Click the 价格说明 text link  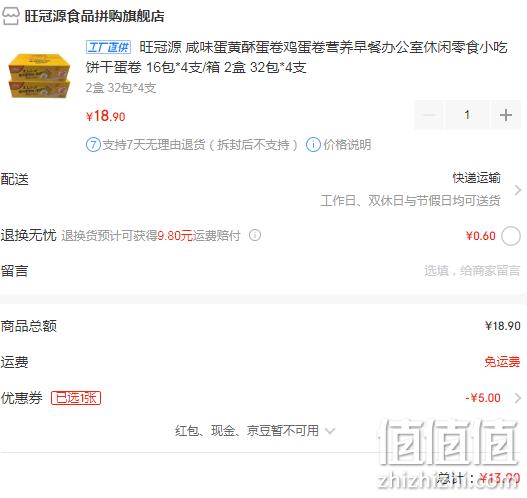click(347, 145)
